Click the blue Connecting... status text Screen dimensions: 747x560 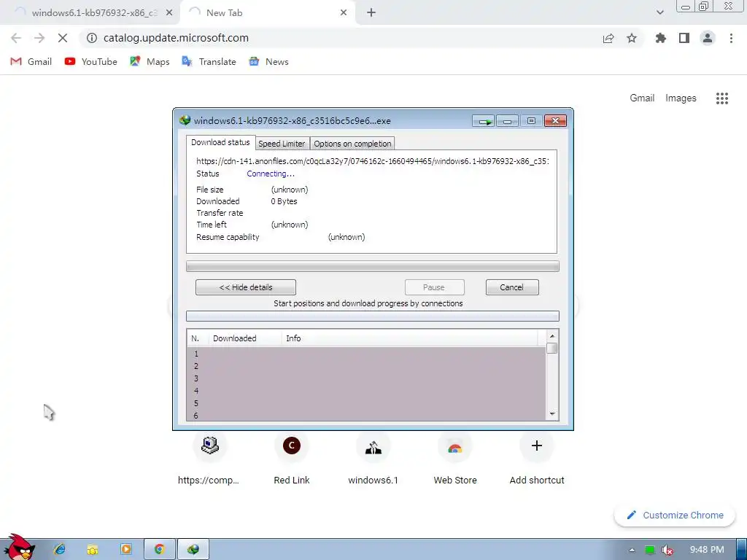click(x=271, y=174)
